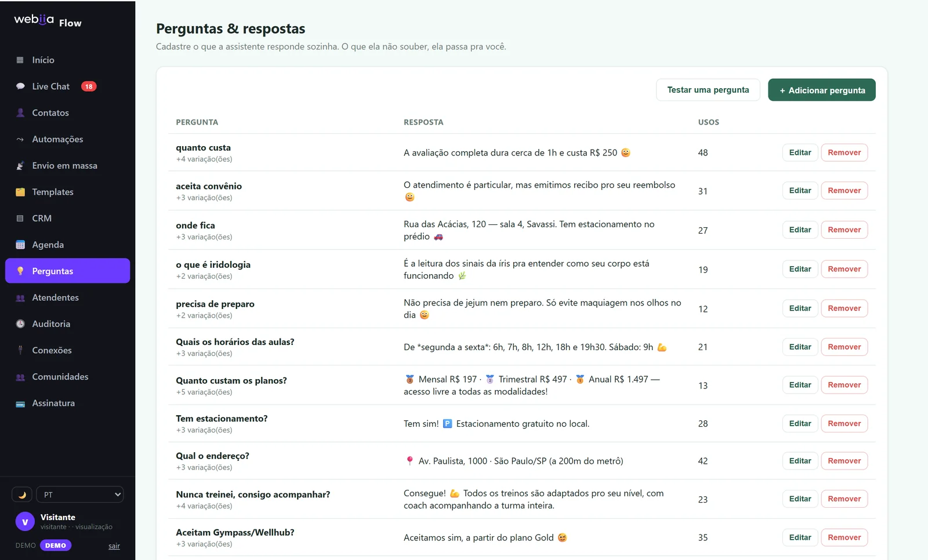The width and height of the screenshot is (928, 560).
Task: Open the PT language dropdown
Action: [80, 494]
